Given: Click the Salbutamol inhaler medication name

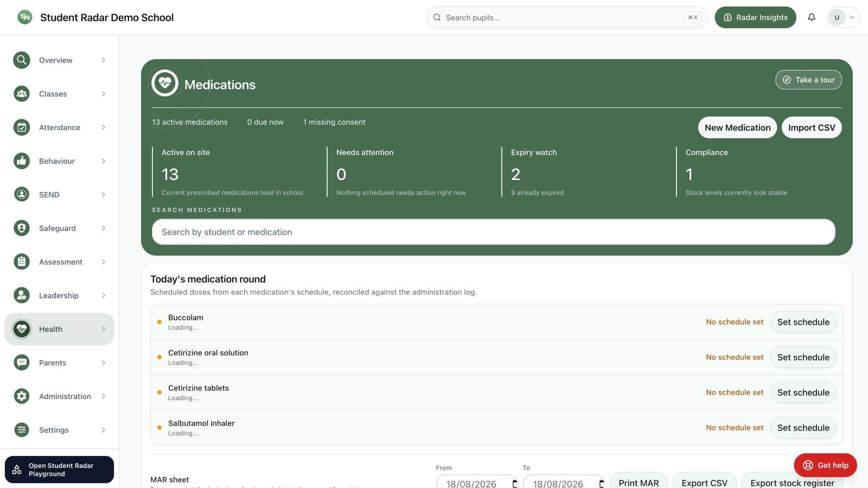Looking at the screenshot, I should click(x=201, y=423).
